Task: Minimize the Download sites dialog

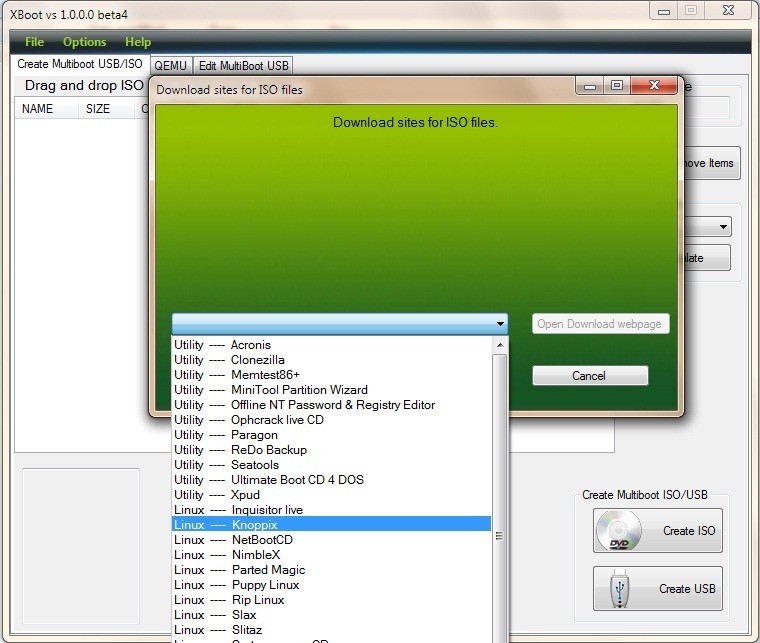Action: click(590, 86)
